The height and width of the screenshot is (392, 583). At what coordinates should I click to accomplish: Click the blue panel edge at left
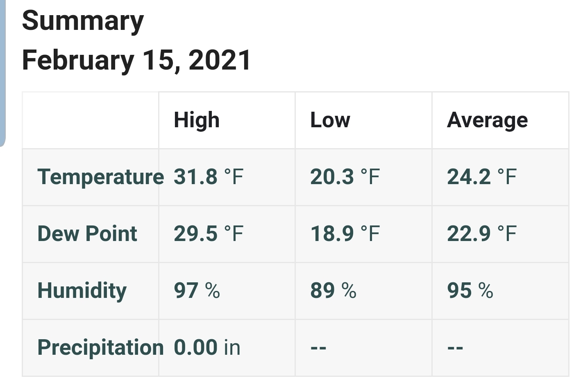pos(3,73)
